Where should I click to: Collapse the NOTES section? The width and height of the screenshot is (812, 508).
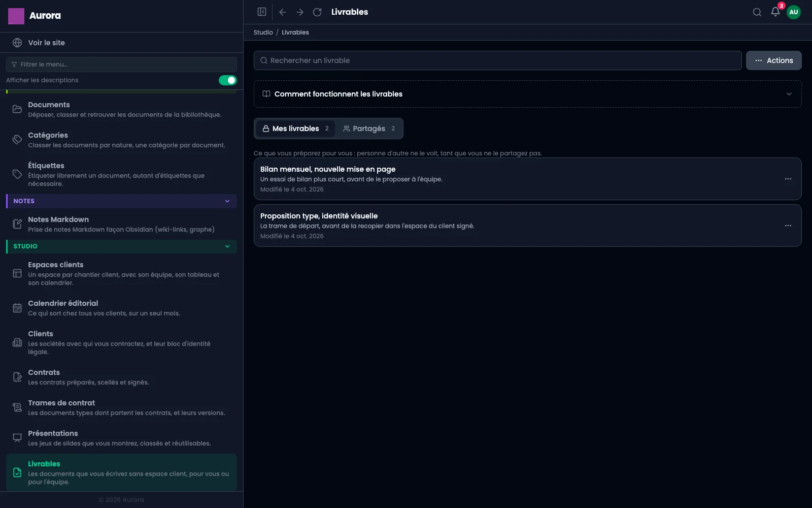point(122,201)
